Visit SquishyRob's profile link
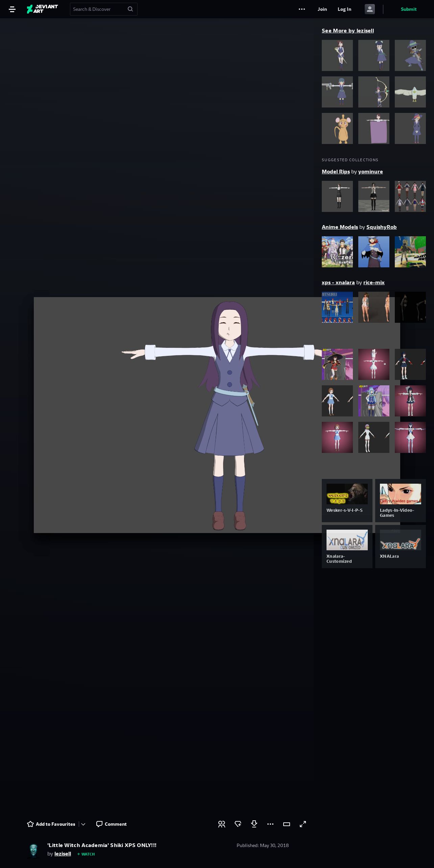The width and height of the screenshot is (434, 868). coord(381,227)
